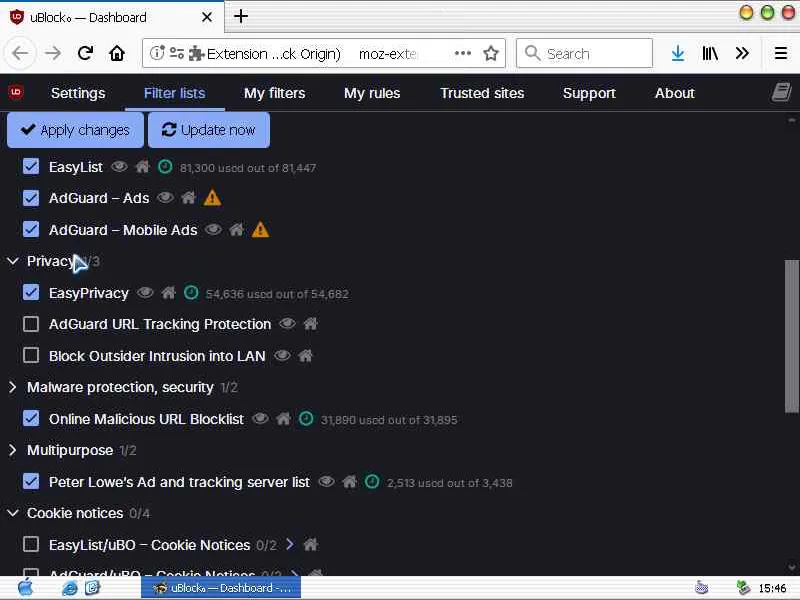Open AdGuard – Ads home icon
The width and height of the screenshot is (800, 600).
tap(188, 197)
